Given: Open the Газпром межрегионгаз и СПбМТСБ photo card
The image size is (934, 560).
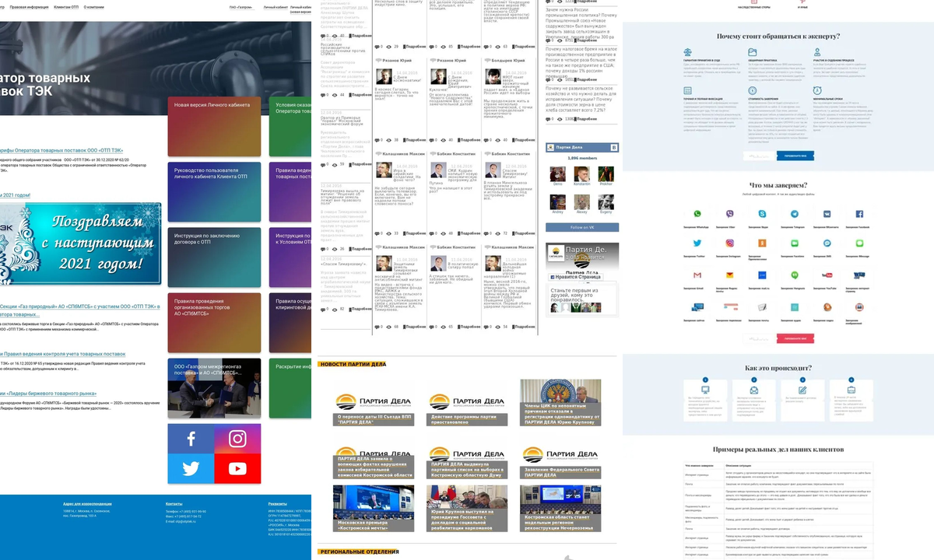Looking at the screenshot, I should 214,388.
